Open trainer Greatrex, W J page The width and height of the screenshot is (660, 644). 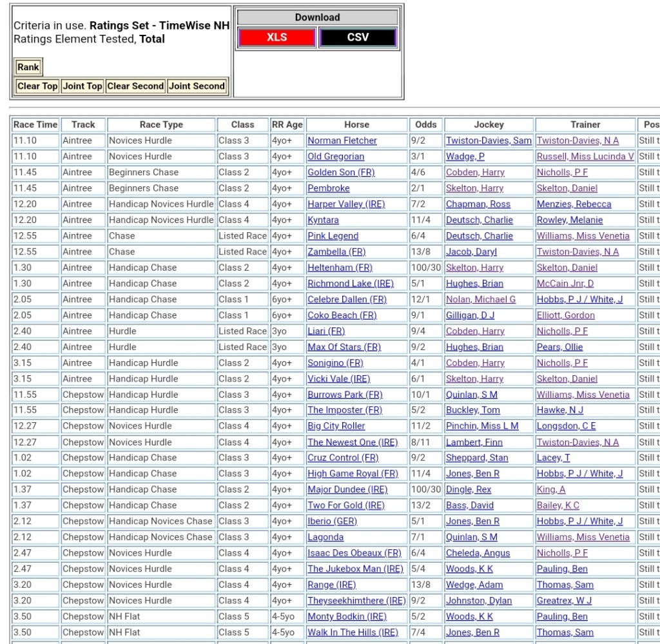click(x=564, y=600)
